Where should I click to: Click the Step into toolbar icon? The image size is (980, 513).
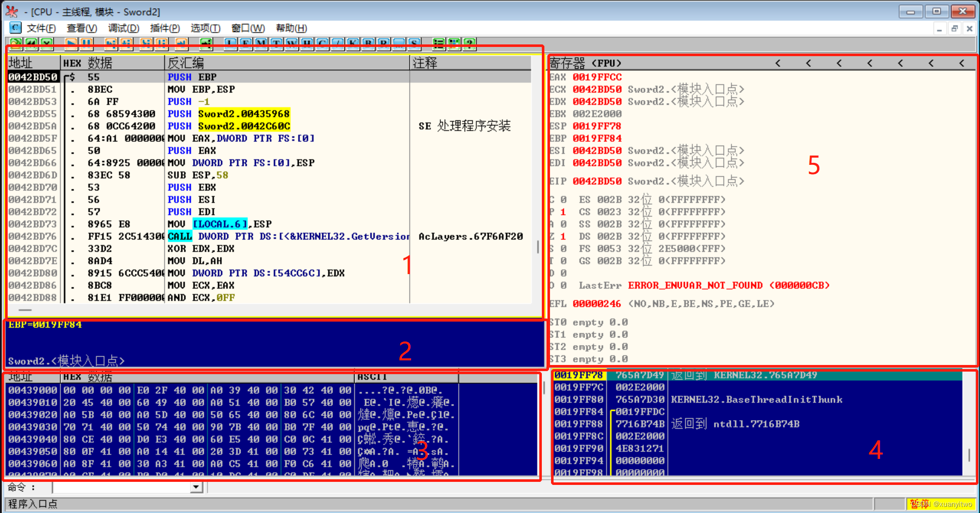click(111, 44)
